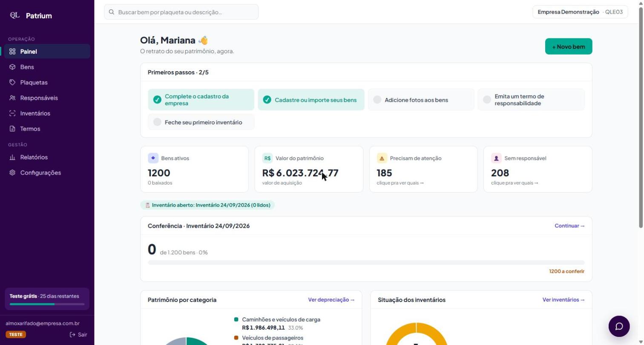Click the Continuar link in Conferência
Image resolution: width=644 pixels, height=345 pixels.
(569, 226)
